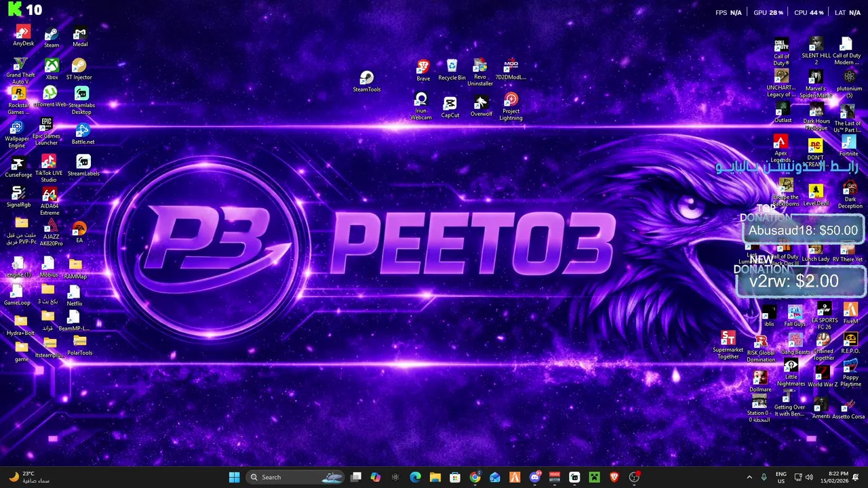Open Supermarket Together shortcut
Image resolution: width=868 pixels, height=488 pixels.
coord(728,346)
